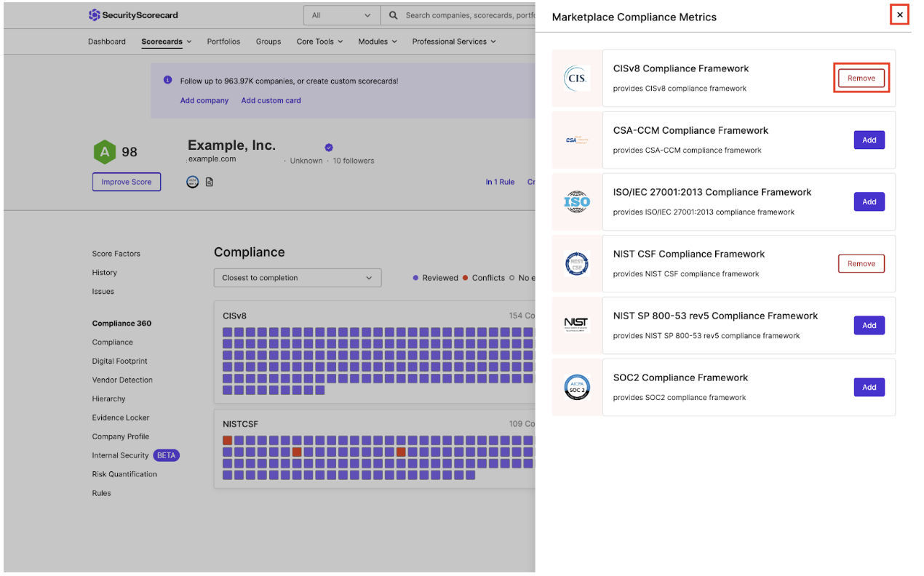Image resolution: width=924 pixels, height=576 pixels.
Task: Click the green grade A hexagon badge
Action: point(105,152)
